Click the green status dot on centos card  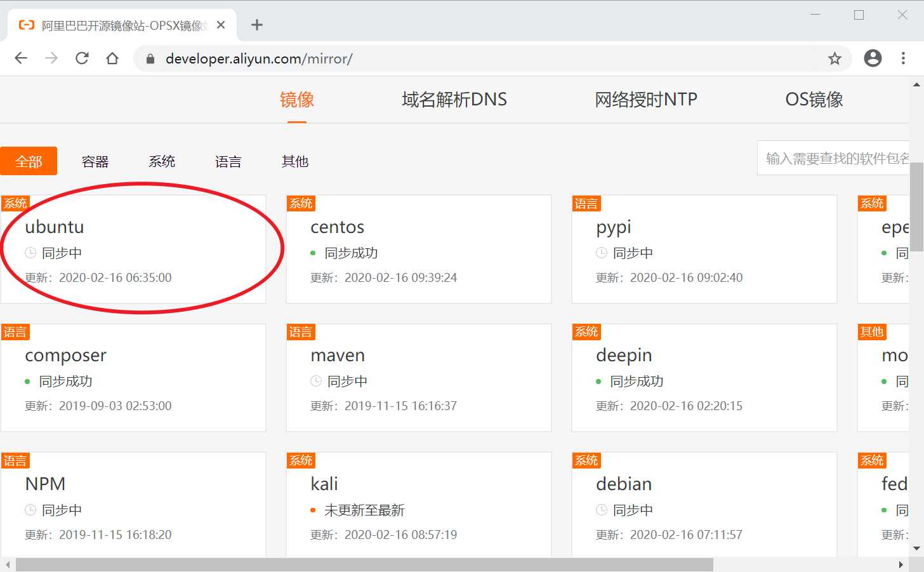(x=313, y=253)
